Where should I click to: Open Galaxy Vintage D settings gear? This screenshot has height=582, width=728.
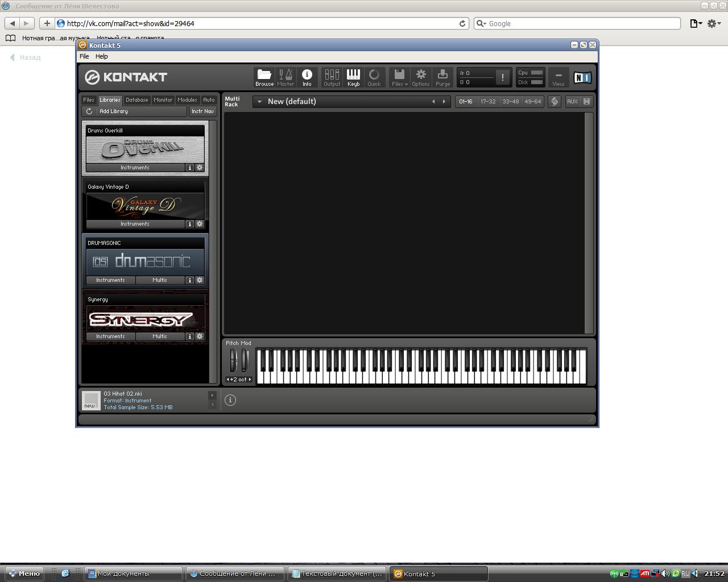coord(200,224)
